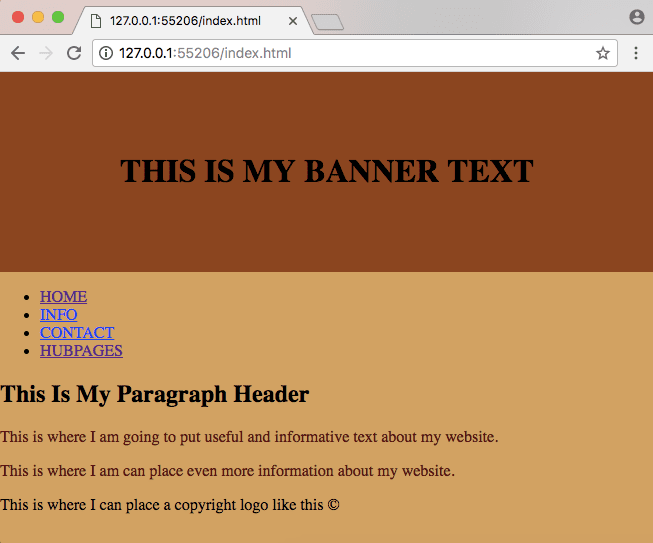Minimize window with yellow button
Screen dimensions: 653x543
(x=38, y=17)
